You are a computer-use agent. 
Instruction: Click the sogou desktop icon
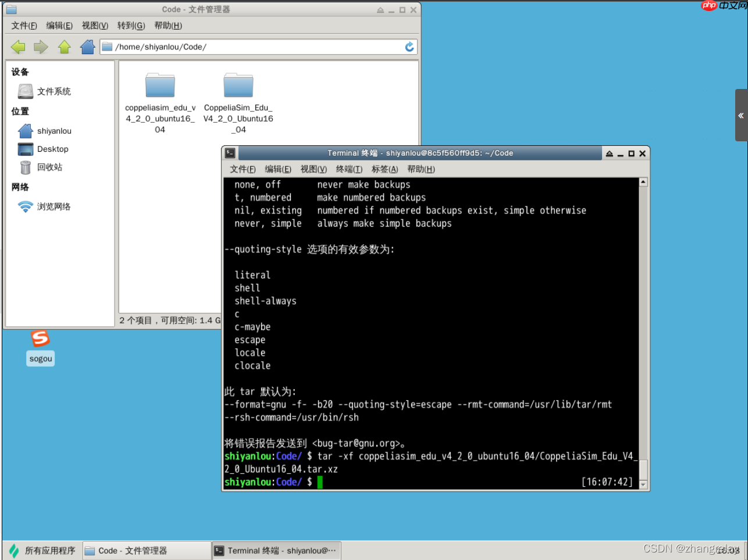point(41,339)
